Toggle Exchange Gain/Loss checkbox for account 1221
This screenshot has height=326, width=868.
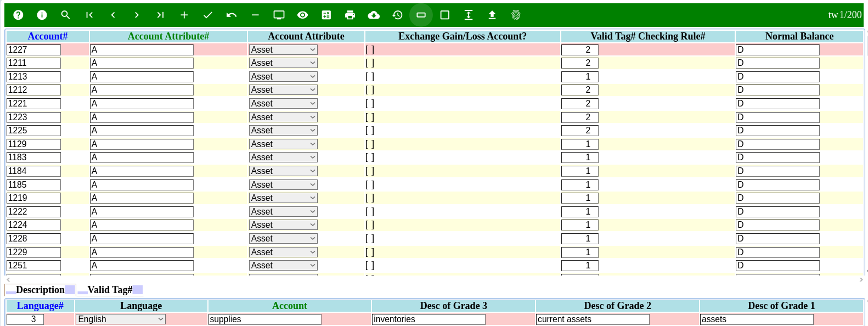coord(370,104)
